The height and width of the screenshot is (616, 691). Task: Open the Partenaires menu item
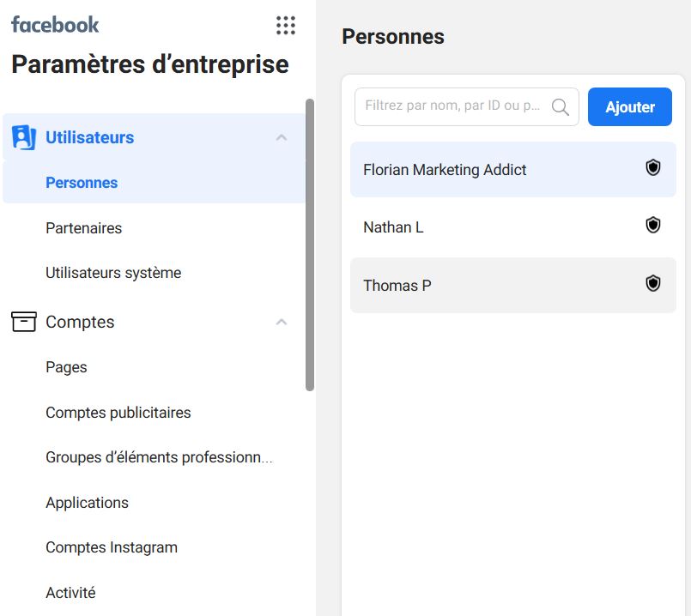click(x=83, y=228)
